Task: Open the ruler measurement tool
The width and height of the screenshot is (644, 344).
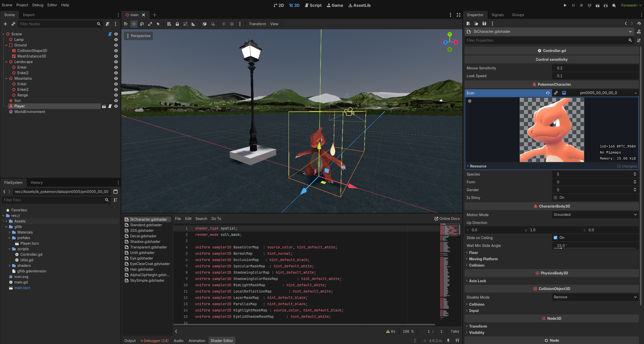Action: point(193,24)
